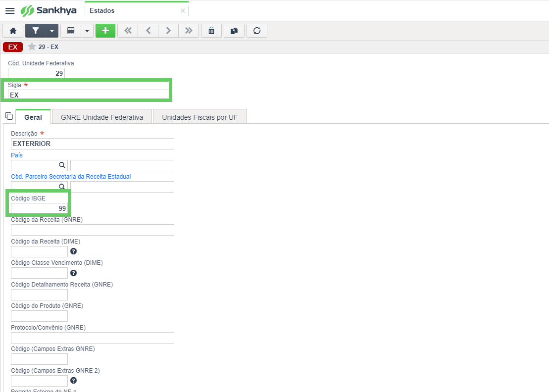Search Cód. Parceiro Secretaria with magnifier
Viewport: 549px width, 392px height.
(62, 187)
